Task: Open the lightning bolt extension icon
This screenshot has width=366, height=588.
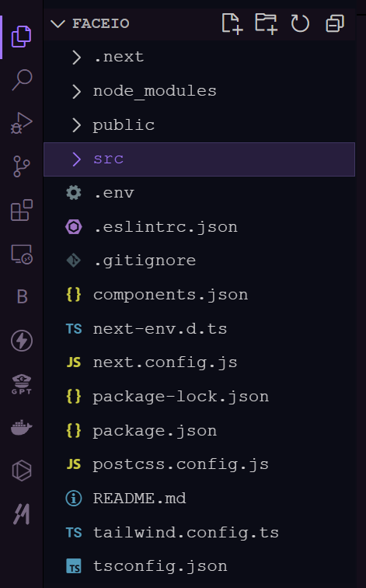Action: [22, 341]
